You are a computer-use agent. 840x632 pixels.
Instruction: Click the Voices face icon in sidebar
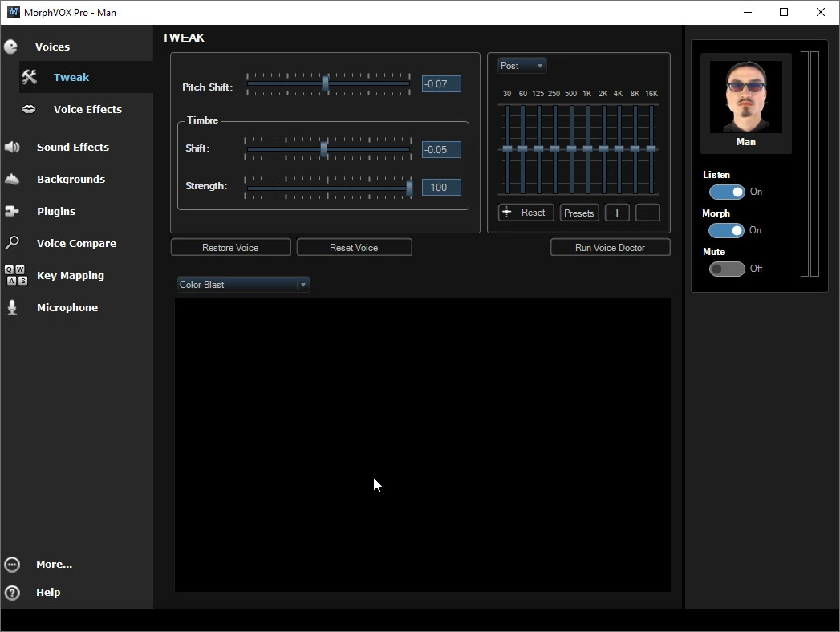[10, 47]
